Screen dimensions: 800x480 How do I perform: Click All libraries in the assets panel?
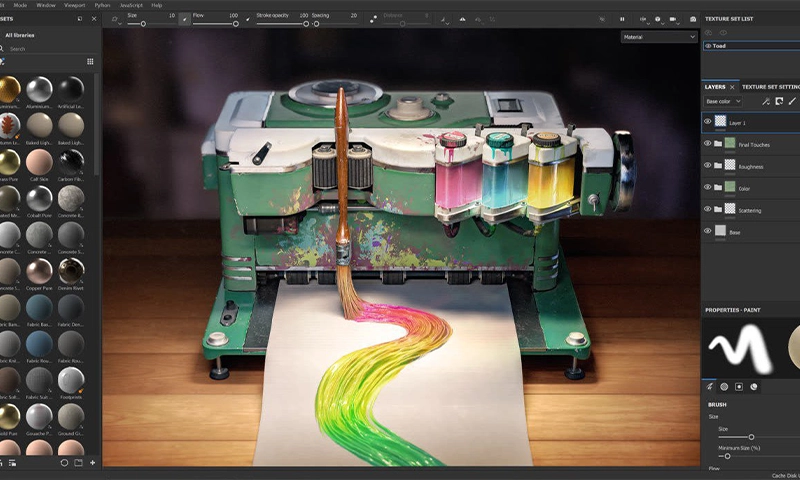coord(22,35)
